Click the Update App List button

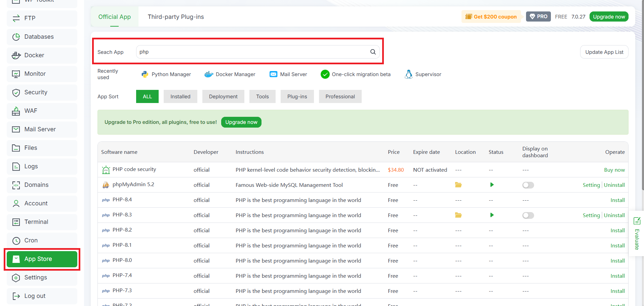pos(604,52)
